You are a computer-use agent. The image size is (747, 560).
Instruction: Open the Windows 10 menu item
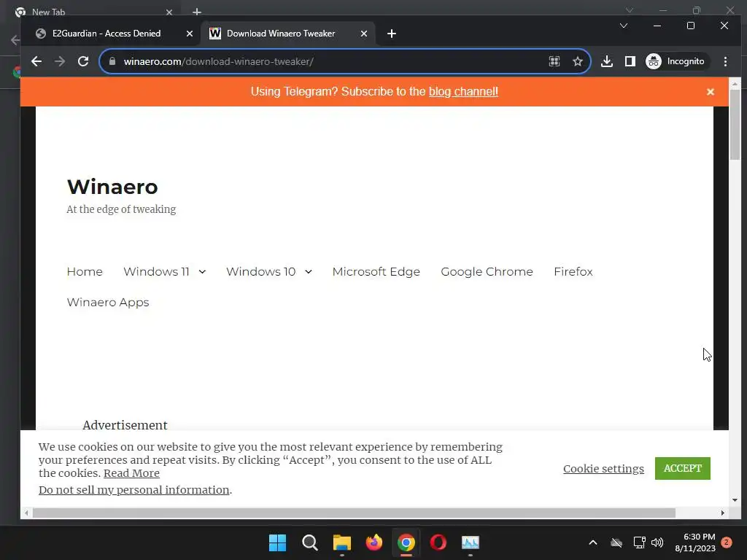[260, 271]
